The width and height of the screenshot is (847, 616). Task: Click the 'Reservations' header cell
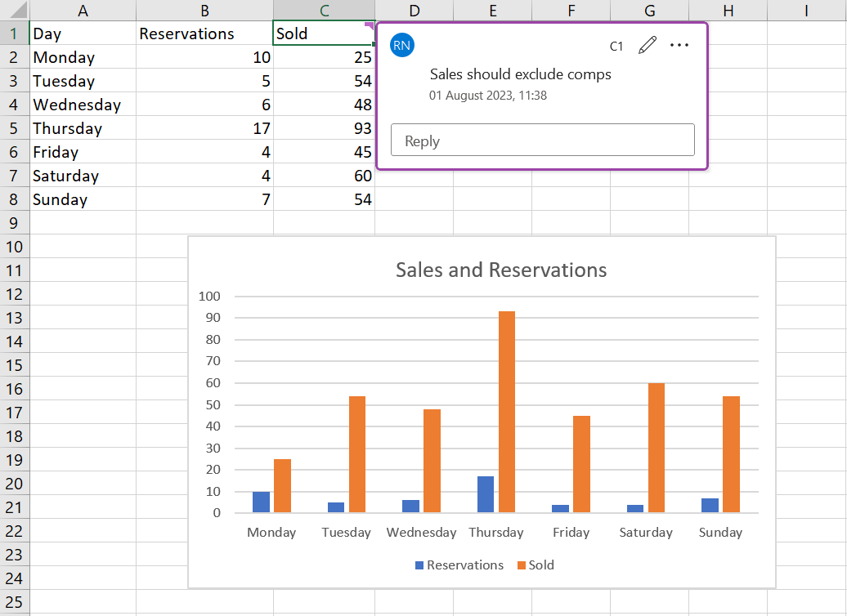[204, 33]
